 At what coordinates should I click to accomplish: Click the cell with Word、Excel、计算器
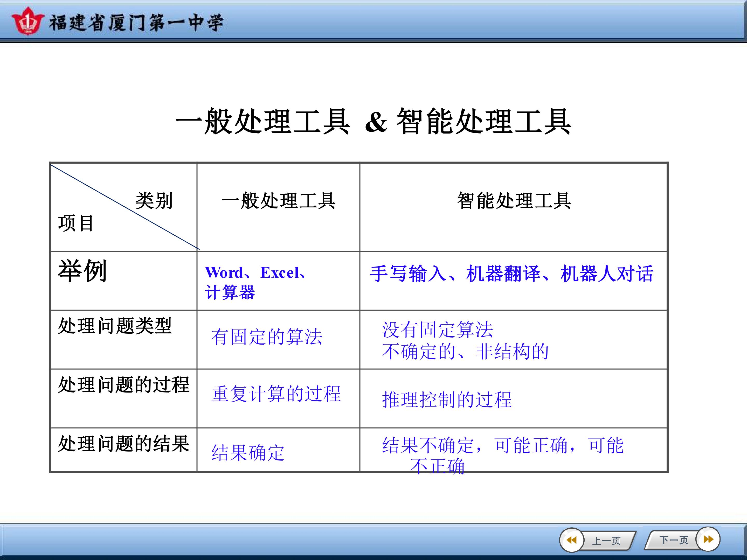[278, 281]
